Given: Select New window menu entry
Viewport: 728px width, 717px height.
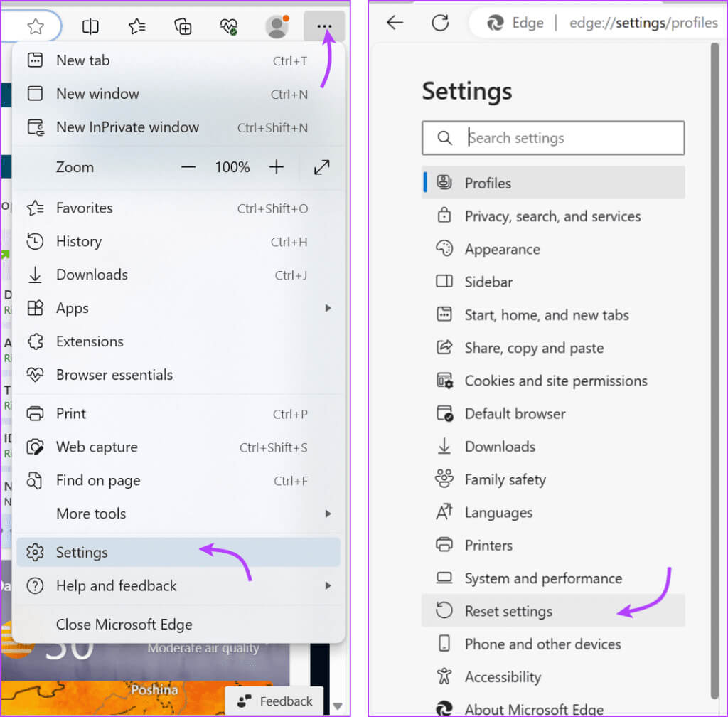Looking at the screenshot, I should [x=178, y=94].
